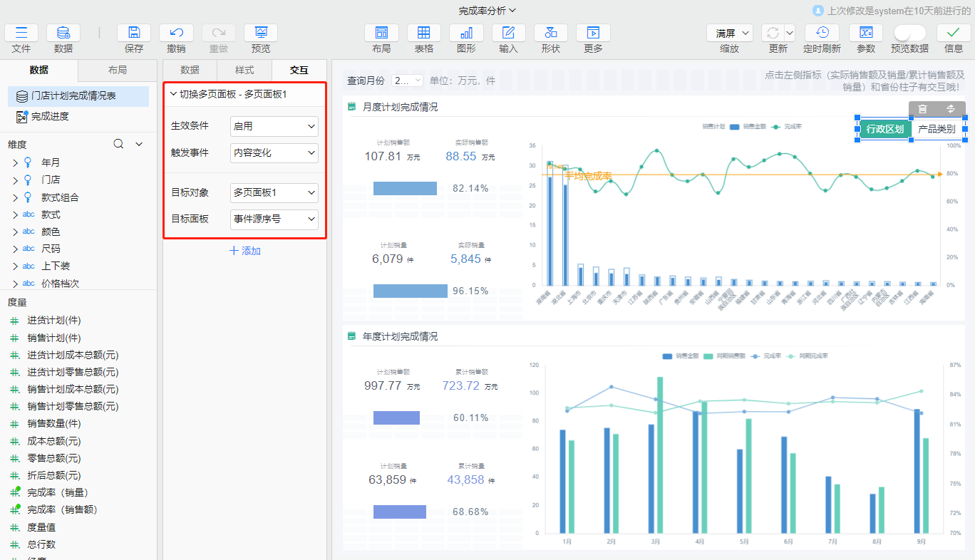The width and height of the screenshot is (975, 560).
Task: Open the 目标面板 dropdown
Action: [274, 219]
